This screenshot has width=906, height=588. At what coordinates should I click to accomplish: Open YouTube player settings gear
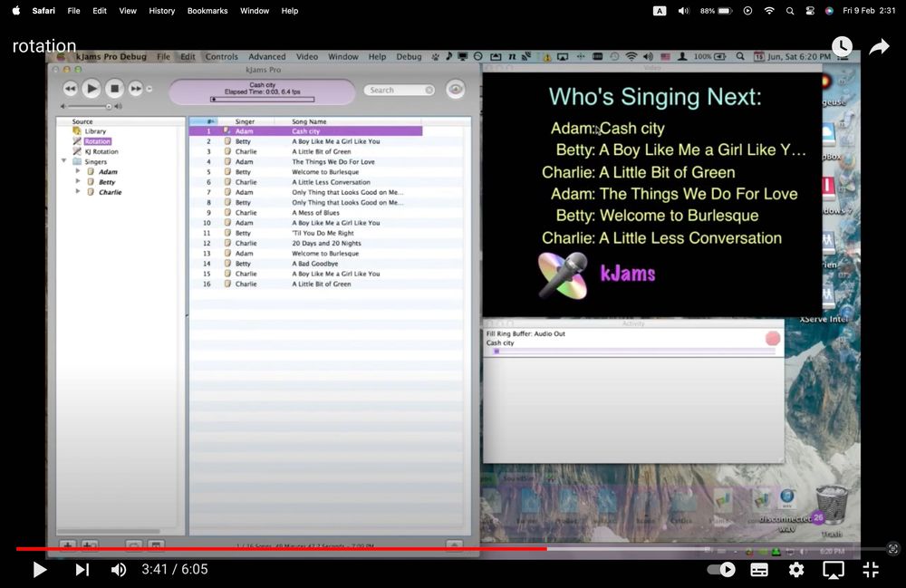point(796,570)
